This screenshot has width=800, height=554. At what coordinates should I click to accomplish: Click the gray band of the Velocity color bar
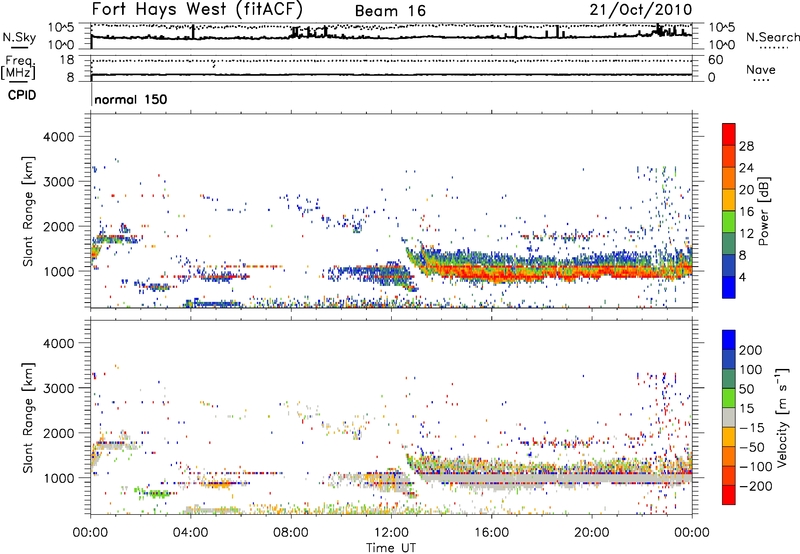coord(729,418)
